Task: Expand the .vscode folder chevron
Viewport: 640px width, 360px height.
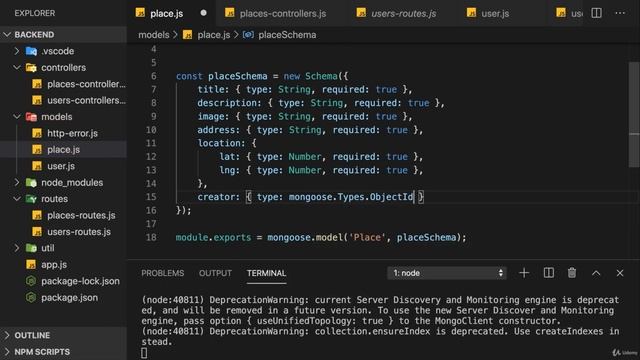Action: click(x=17, y=51)
